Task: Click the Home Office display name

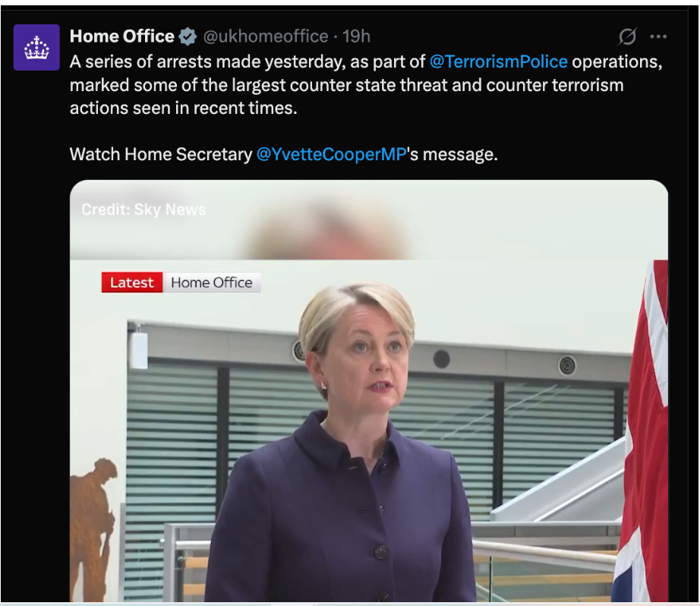Action: tap(122, 36)
